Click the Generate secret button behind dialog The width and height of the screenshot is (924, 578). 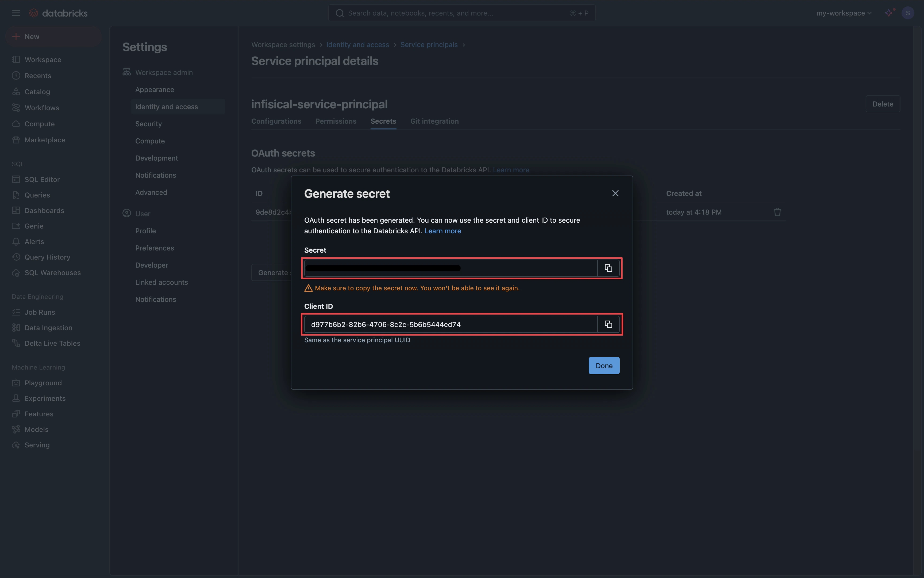point(271,273)
